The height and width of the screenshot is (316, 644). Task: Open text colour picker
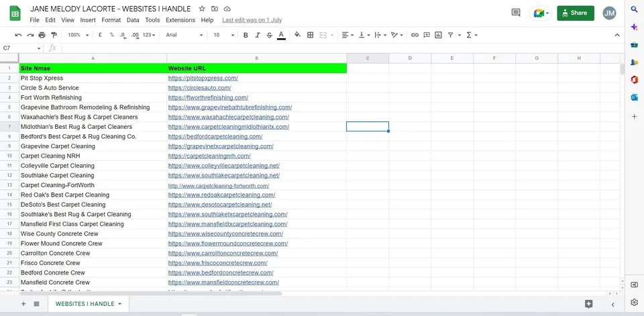pyautogui.click(x=281, y=36)
